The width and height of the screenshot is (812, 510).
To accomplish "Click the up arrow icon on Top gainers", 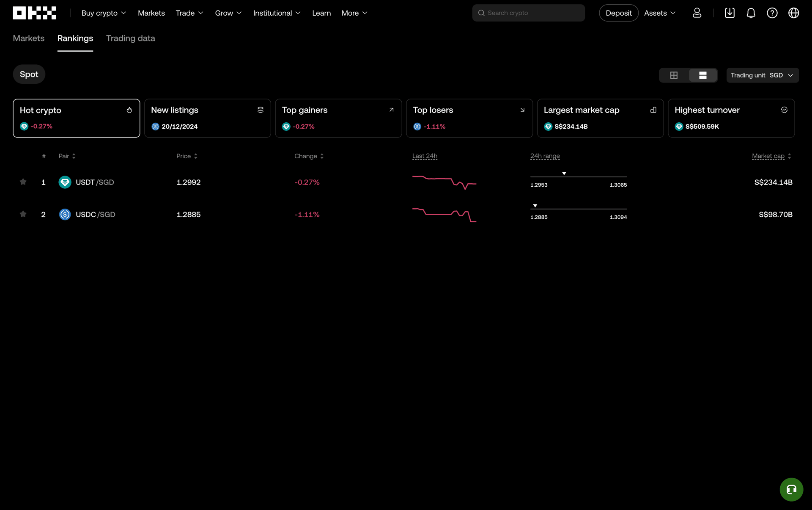I will point(391,110).
